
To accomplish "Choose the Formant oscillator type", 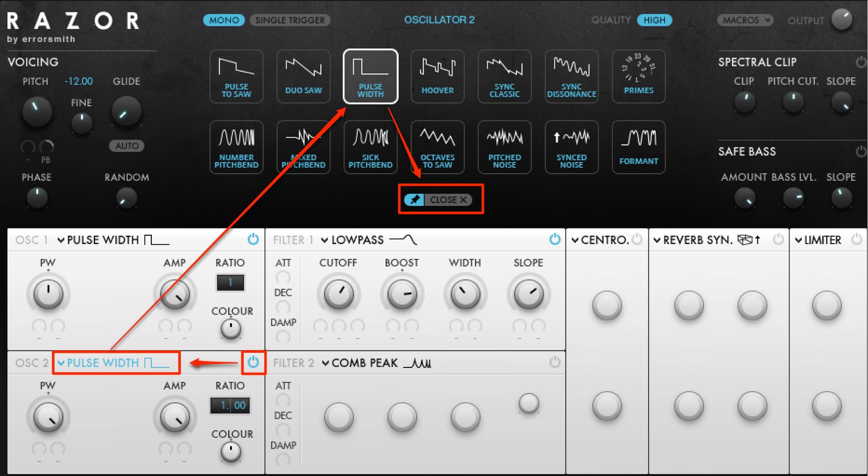I will [639, 147].
